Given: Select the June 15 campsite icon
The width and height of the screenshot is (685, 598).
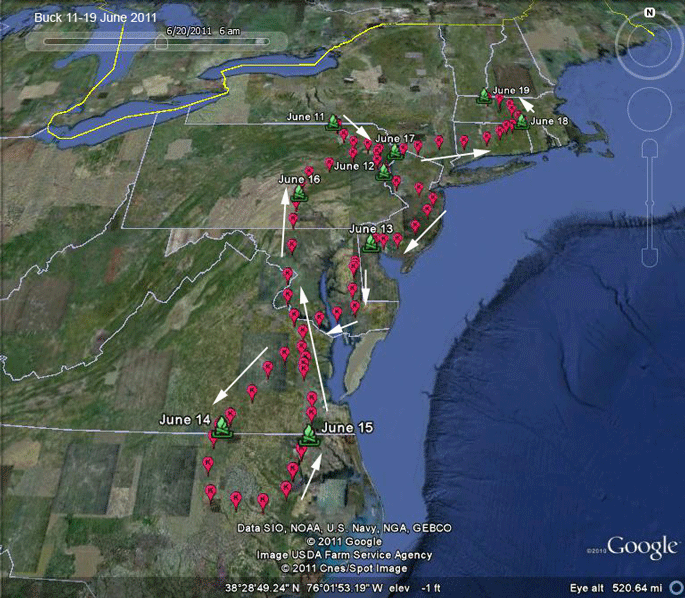Looking at the screenshot, I should click(x=310, y=436).
